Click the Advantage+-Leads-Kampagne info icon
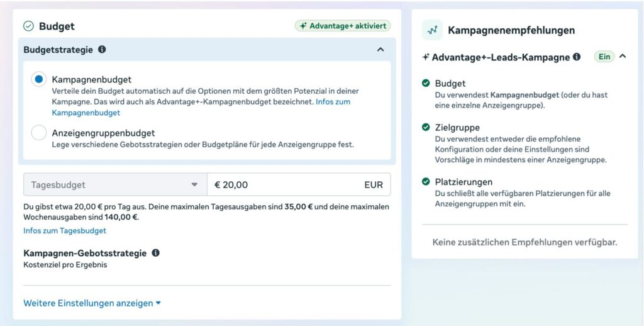Screen dimensions: 644x326 pos(577,57)
